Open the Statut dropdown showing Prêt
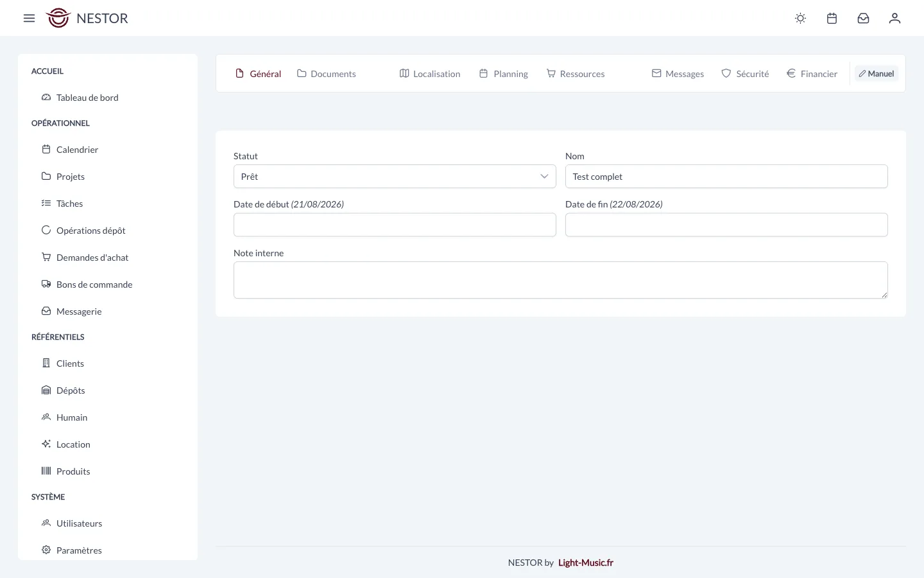Viewport: 924px width, 578px height. [395, 177]
